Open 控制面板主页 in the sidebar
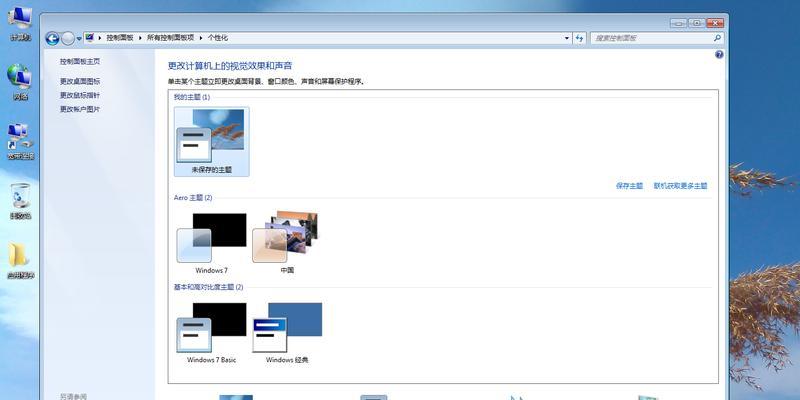Screen dimensions: 800x400 point(80,61)
